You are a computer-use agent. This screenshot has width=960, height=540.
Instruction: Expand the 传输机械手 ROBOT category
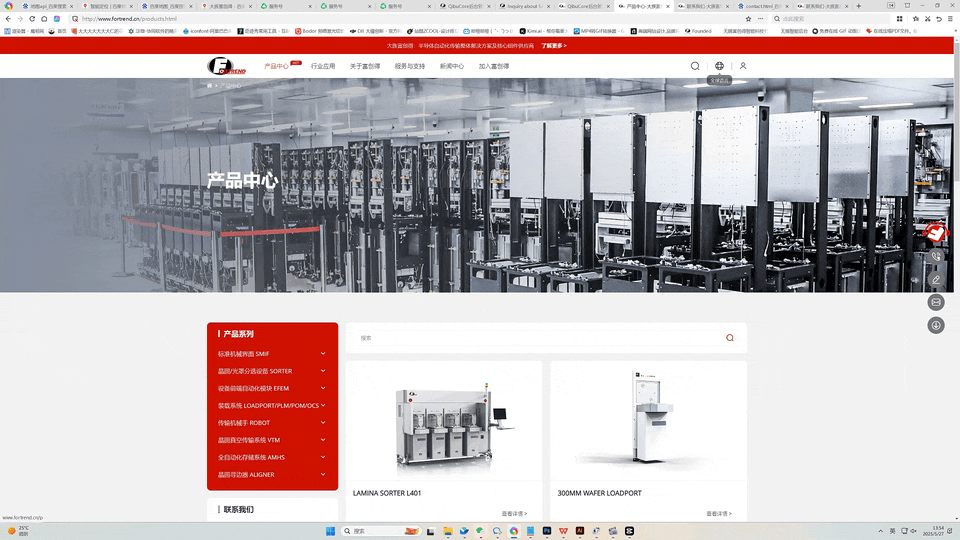click(x=272, y=423)
